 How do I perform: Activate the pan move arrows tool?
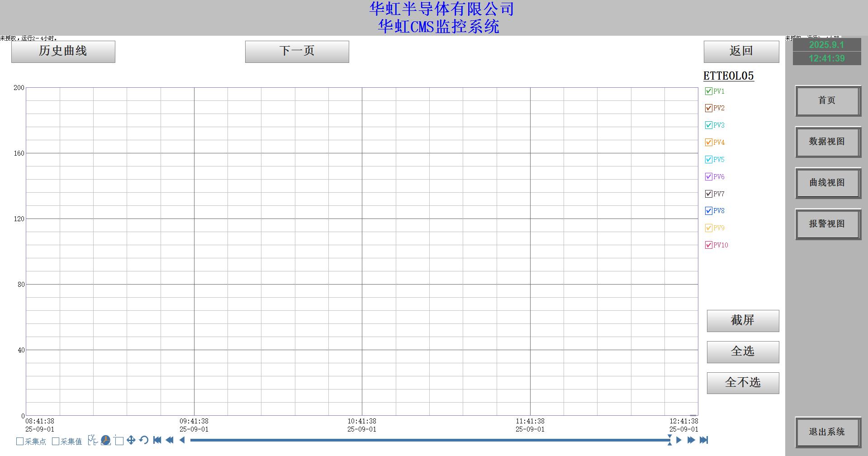point(131,440)
